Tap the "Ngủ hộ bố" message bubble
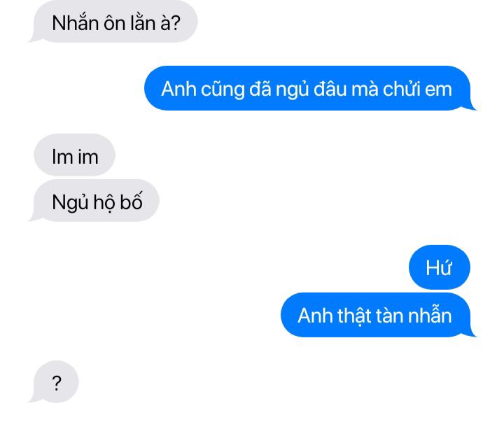Viewport: 504px width, 422px height. [94, 201]
